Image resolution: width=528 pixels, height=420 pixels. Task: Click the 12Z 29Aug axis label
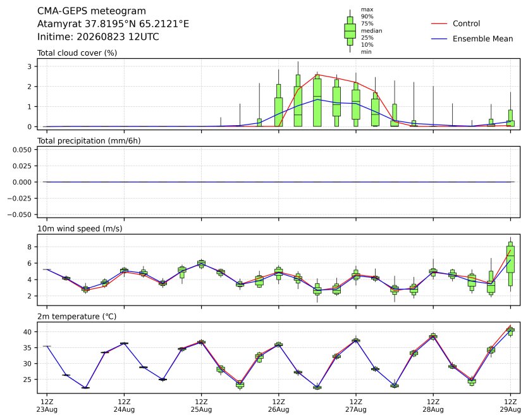(510, 406)
